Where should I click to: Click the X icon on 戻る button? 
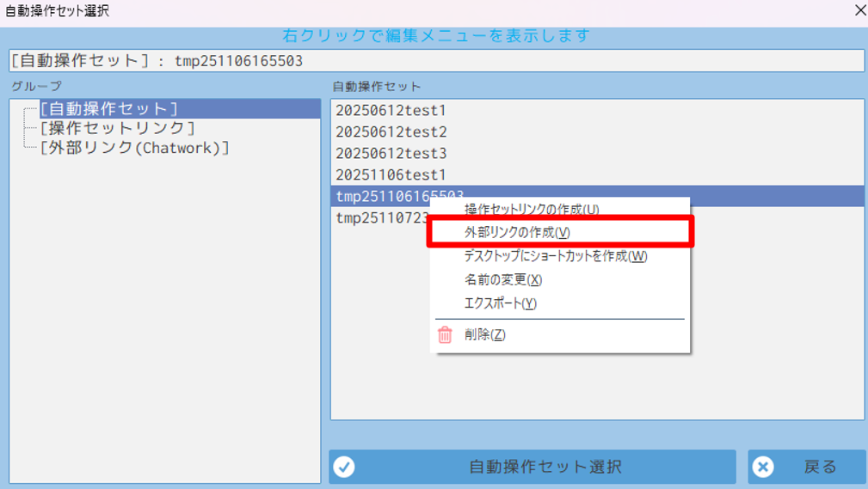[x=762, y=467]
